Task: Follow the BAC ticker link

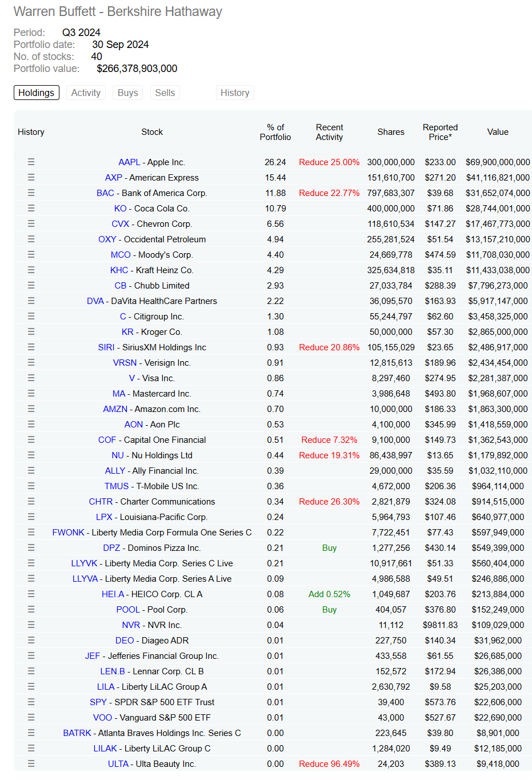Action: coord(105,193)
